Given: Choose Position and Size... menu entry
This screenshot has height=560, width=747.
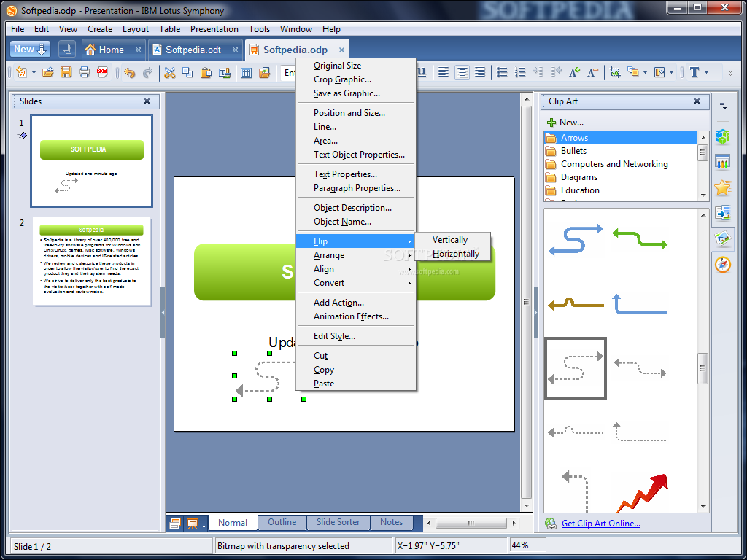Looking at the screenshot, I should tap(356, 113).
